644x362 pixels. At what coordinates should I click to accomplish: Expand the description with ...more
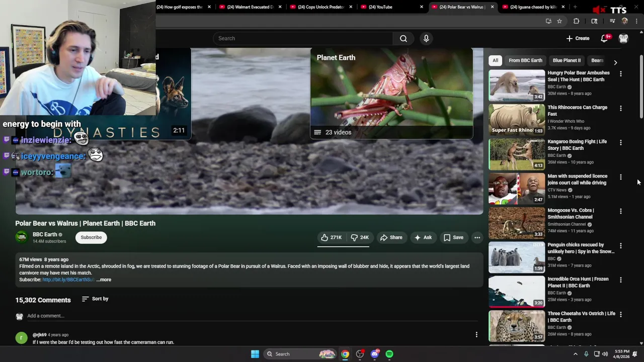[104, 280]
